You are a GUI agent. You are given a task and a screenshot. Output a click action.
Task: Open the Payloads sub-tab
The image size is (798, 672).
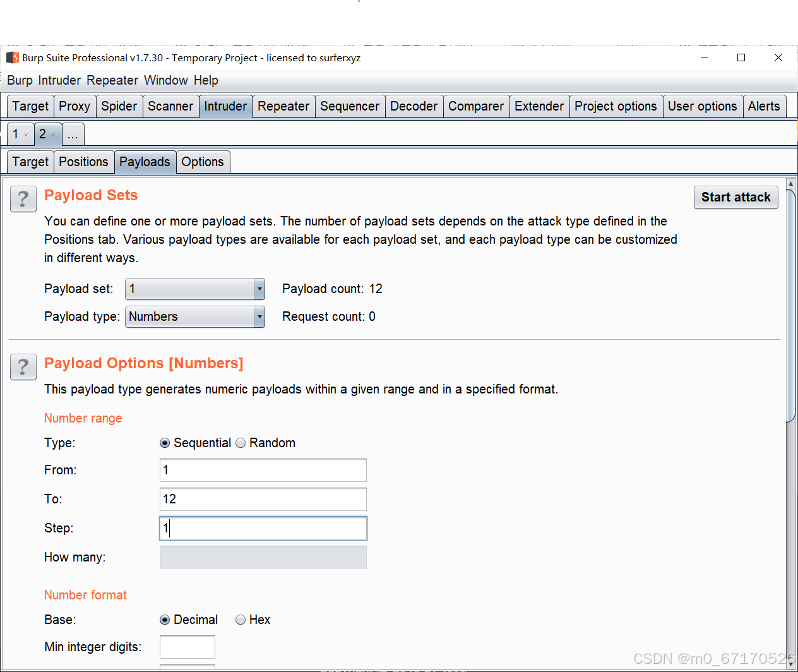[145, 162]
